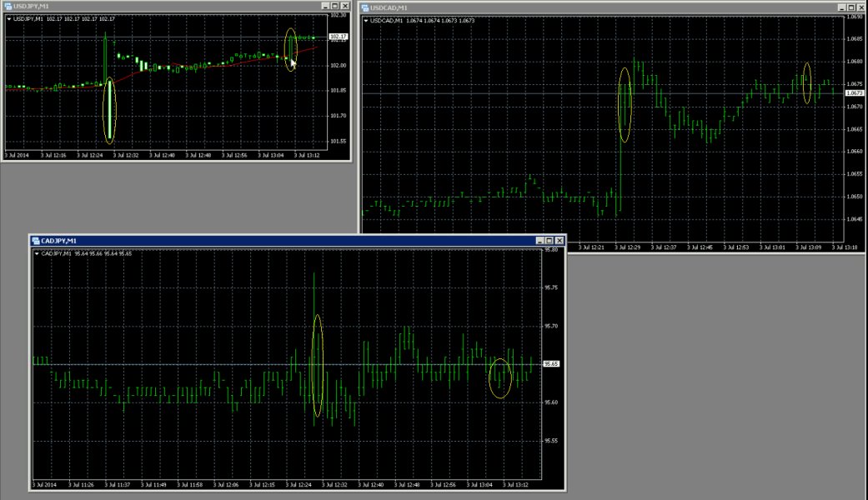The width and height of the screenshot is (868, 500).
Task: Click the USDCAD chart window title icon
Action: pyautogui.click(x=364, y=7)
